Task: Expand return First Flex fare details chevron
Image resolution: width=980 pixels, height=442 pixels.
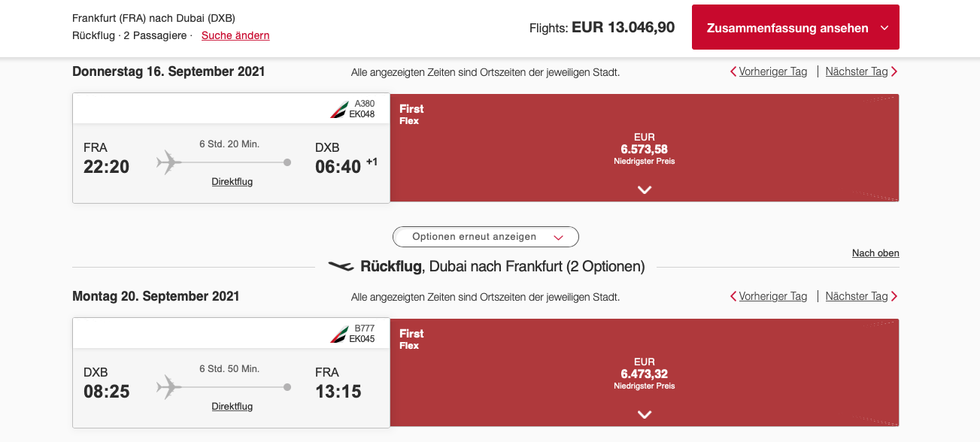Action: tap(645, 414)
